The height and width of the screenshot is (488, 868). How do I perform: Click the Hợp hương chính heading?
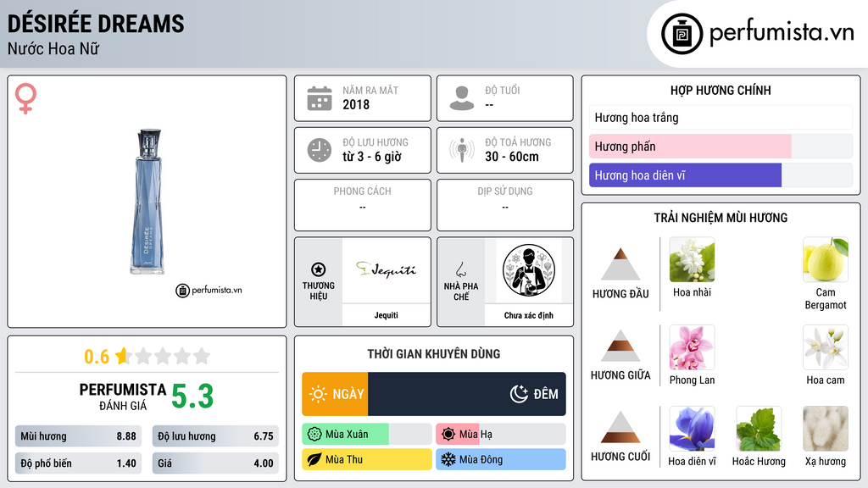click(x=721, y=90)
